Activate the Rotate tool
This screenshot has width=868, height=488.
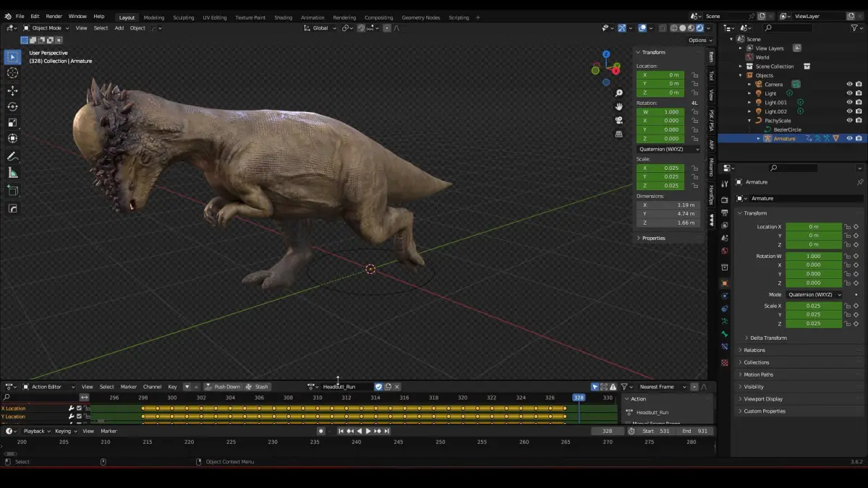(12, 106)
